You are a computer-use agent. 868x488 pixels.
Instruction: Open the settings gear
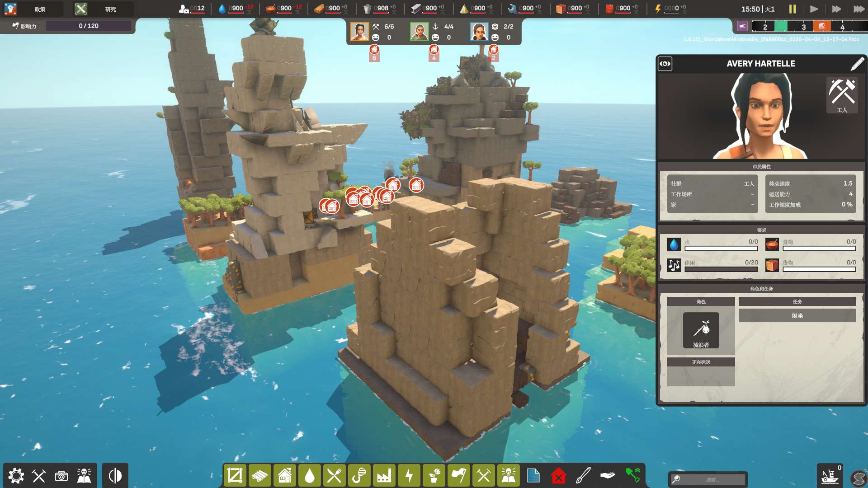point(16,476)
